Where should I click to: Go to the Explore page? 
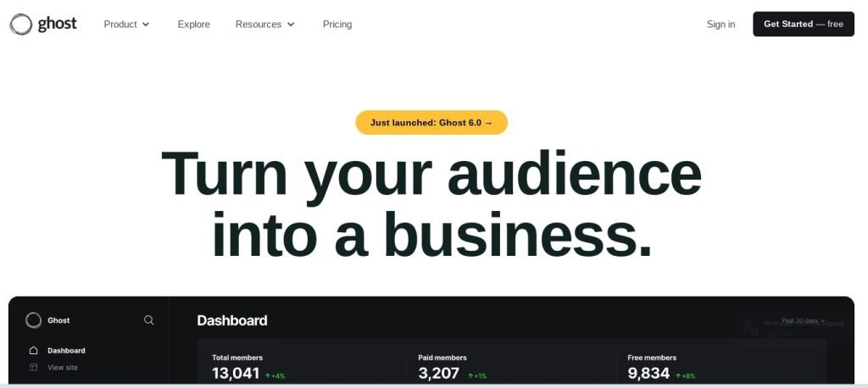(193, 25)
